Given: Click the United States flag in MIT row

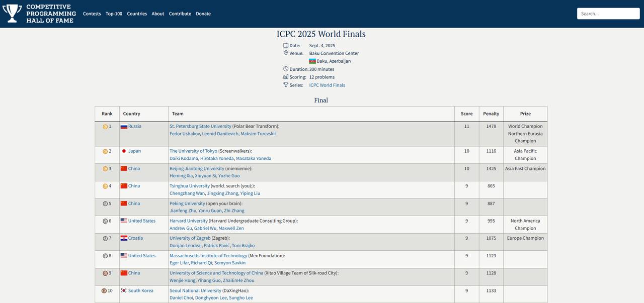Looking at the screenshot, I should 124,256.
